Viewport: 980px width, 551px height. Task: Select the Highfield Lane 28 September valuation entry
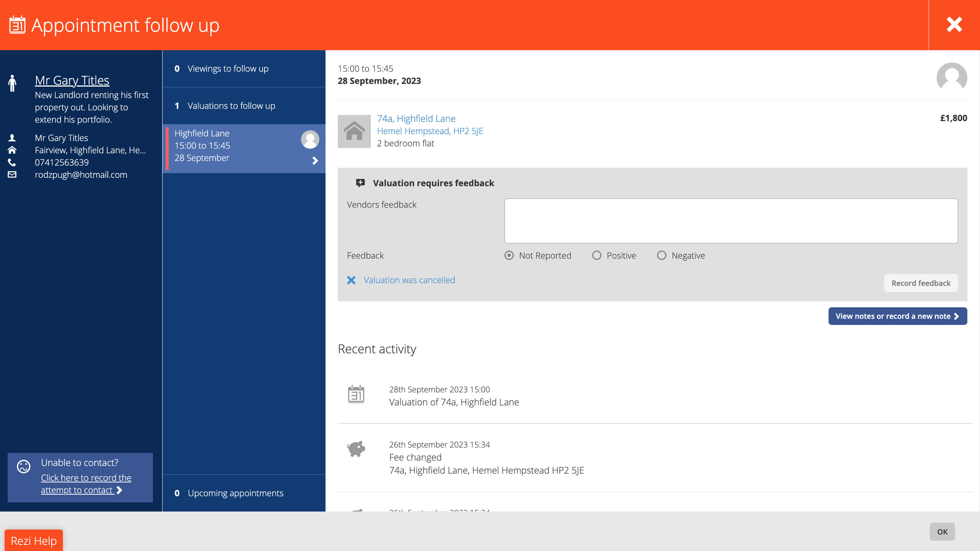click(x=244, y=149)
